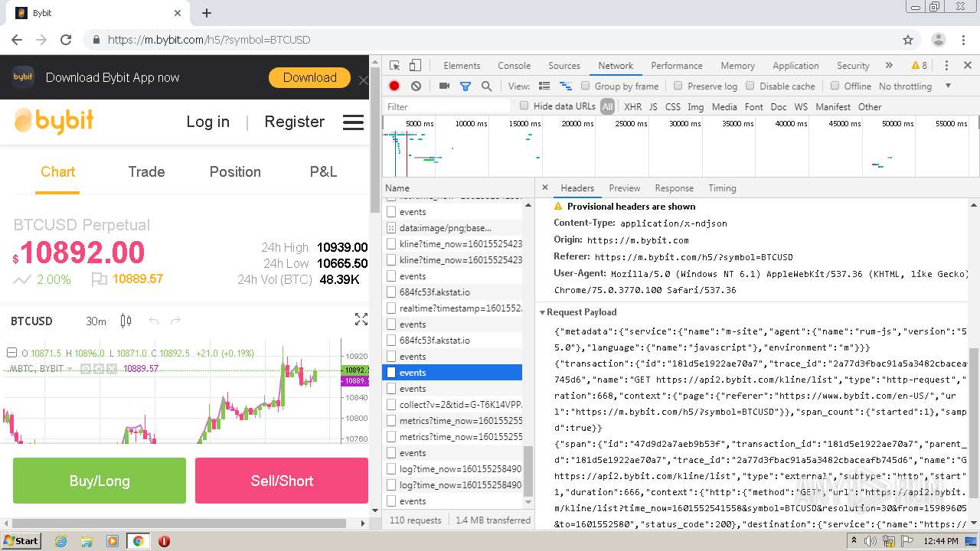Click the warnings count badge
This screenshot has height=551, width=980.
[919, 66]
